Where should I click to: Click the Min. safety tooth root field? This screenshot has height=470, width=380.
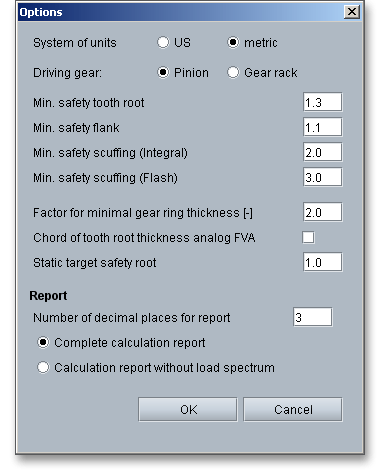click(322, 102)
